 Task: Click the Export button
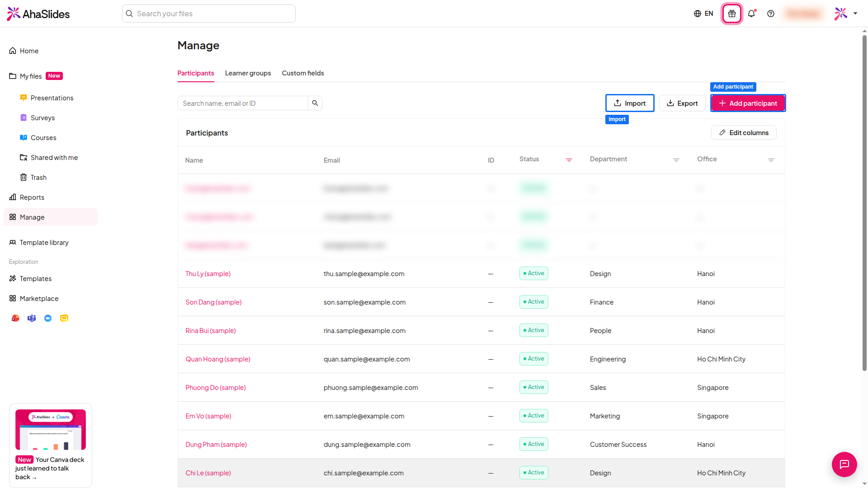tap(682, 103)
